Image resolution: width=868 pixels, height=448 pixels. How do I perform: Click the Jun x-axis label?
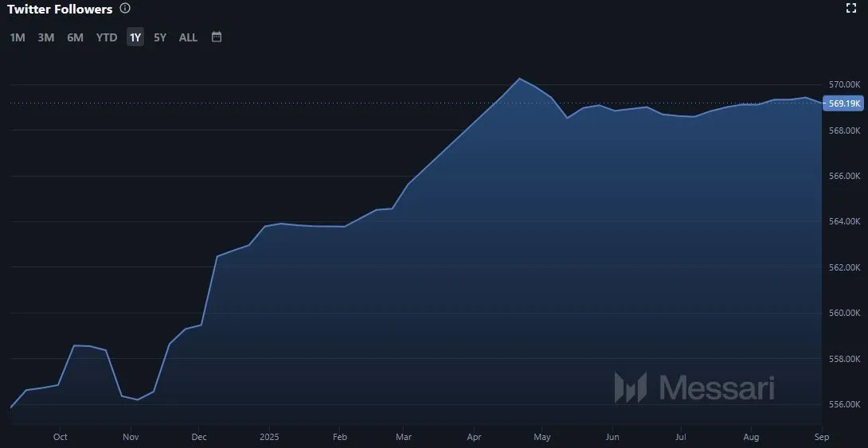612,437
